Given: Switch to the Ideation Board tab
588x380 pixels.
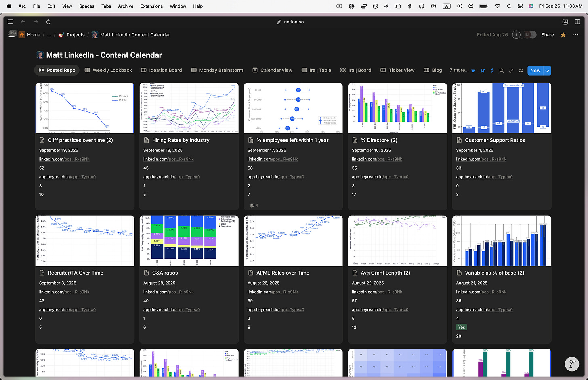Looking at the screenshot, I should pos(162,70).
